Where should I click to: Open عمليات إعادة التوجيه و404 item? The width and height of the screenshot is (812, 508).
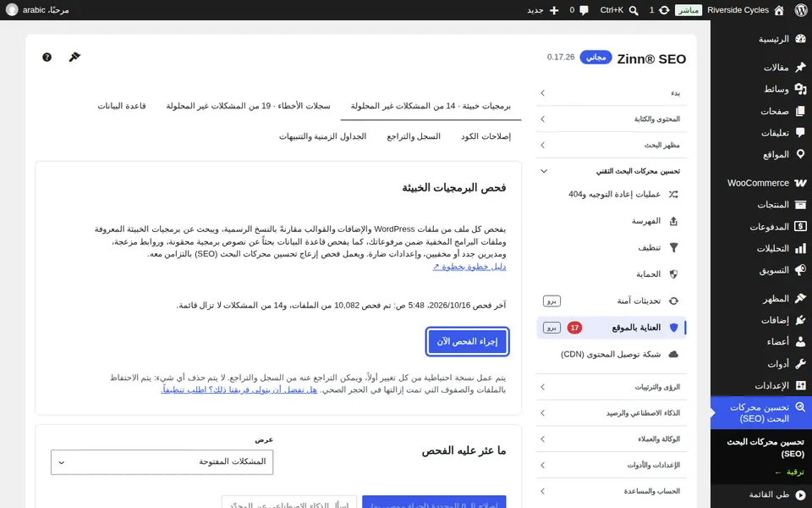[x=612, y=195]
